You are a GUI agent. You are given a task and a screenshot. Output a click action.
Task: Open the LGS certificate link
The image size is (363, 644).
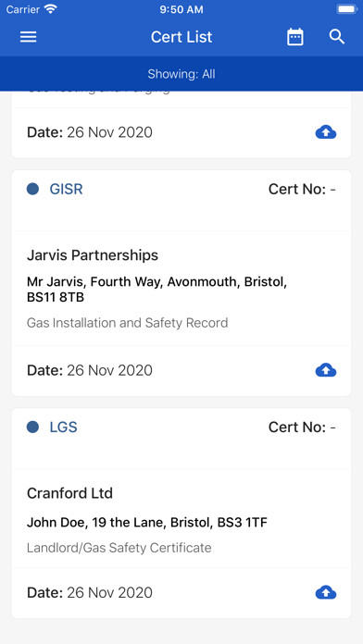[63, 427]
